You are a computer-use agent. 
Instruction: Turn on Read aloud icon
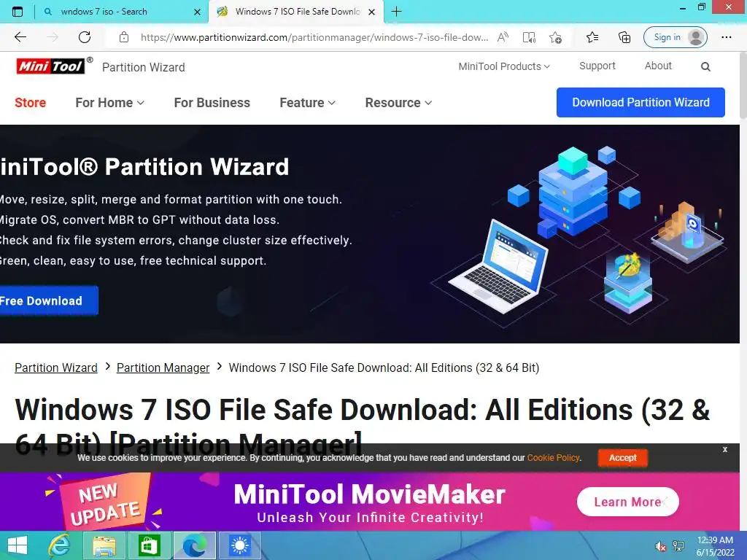pos(503,37)
